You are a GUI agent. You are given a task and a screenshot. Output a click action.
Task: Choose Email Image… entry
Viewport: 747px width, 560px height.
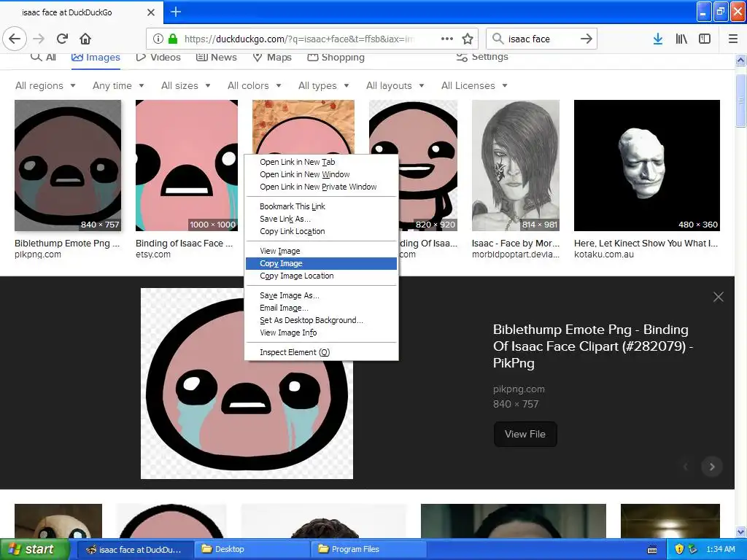pyautogui.click(x=321, y=308)
